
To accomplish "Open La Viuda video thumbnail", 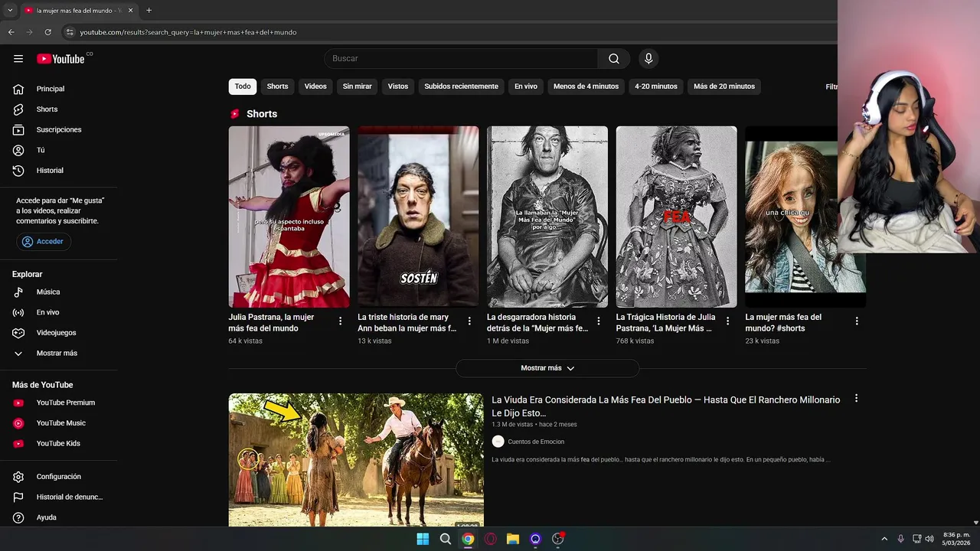I will tap(356, 460).
